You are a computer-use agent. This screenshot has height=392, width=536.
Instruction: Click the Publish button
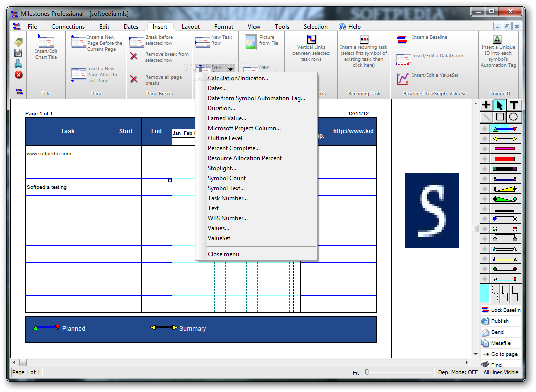tap(501, 321)
